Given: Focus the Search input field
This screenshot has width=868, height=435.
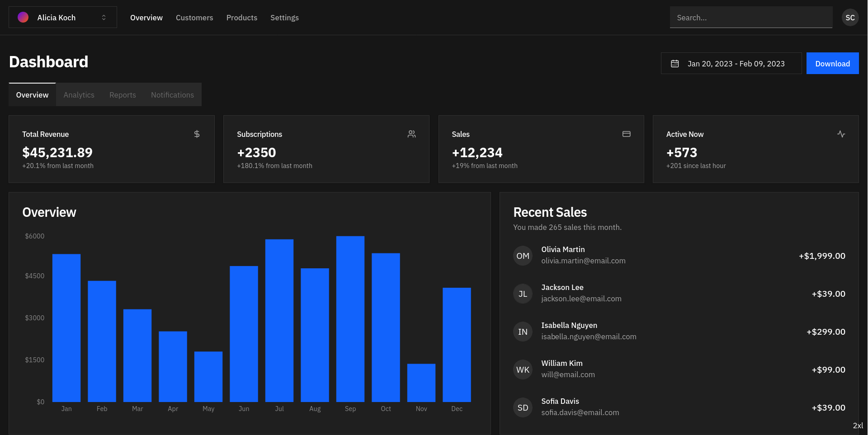Looking at the screenshot, I should [751, 17].
